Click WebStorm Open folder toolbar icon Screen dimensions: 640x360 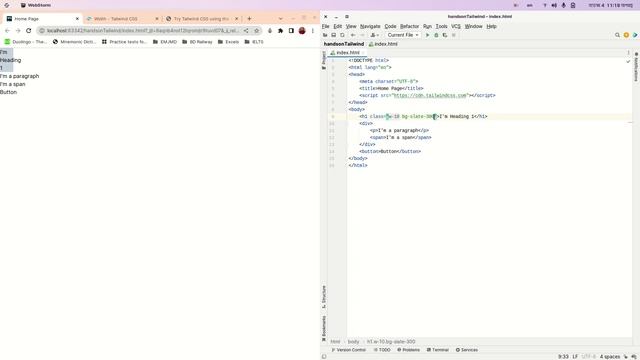pos(325,35)
